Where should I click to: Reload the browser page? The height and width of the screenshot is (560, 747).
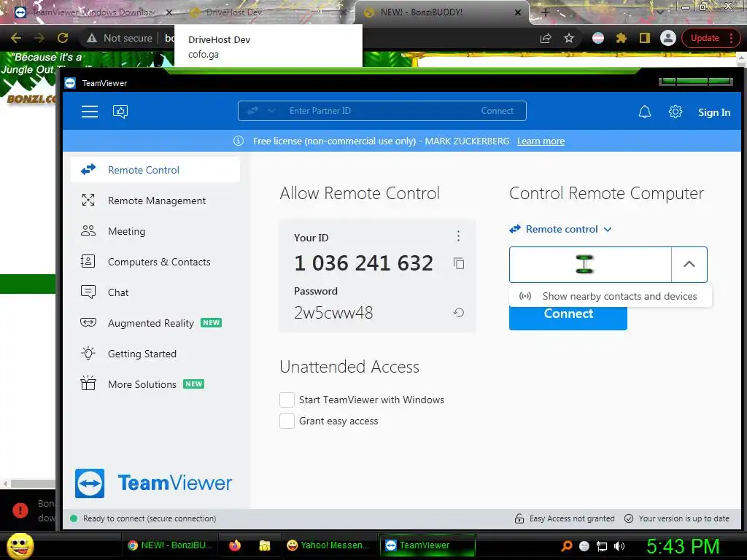[x=63, y=38]
